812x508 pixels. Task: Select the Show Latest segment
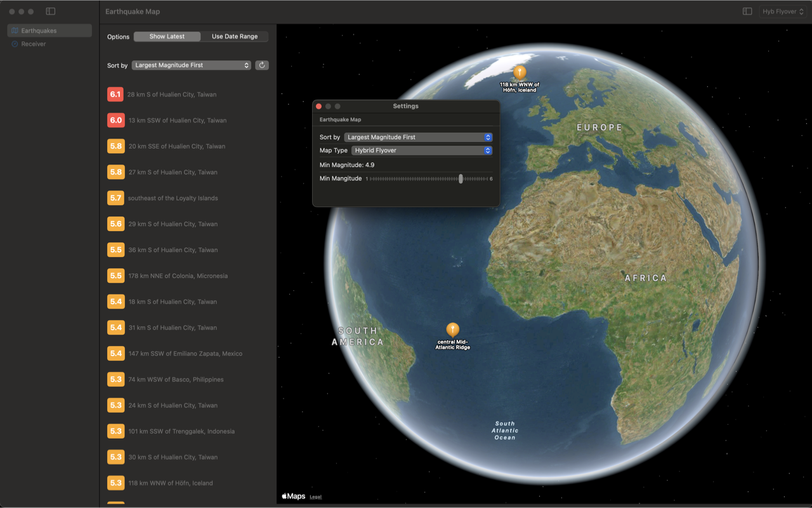click(167, 37)
